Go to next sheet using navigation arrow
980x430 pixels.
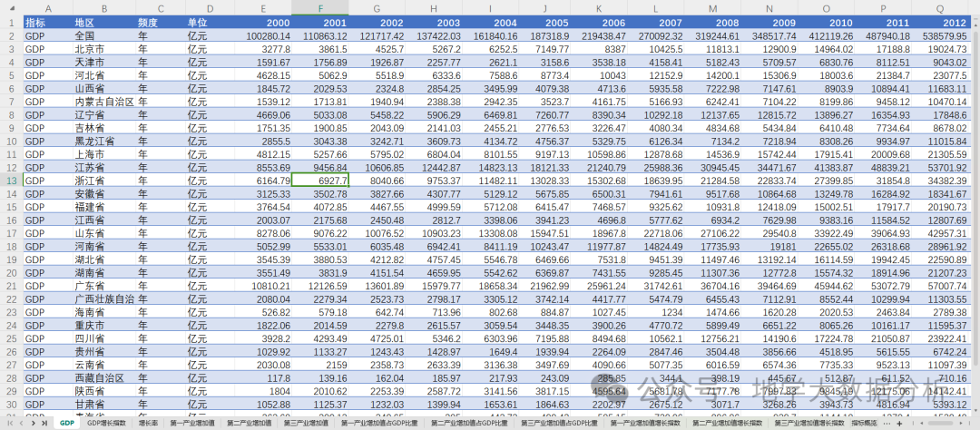[x=33, y=423]
